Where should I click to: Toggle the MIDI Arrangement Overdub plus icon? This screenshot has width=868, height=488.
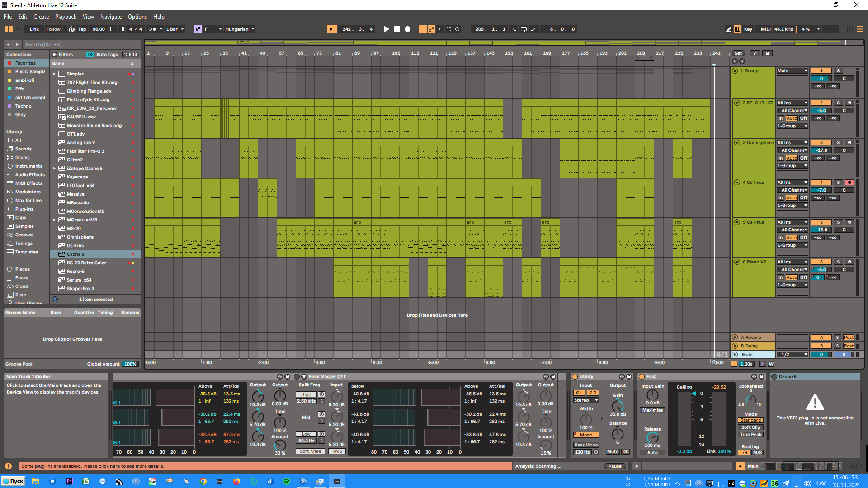pyautogui.click(x=423, y=29)
